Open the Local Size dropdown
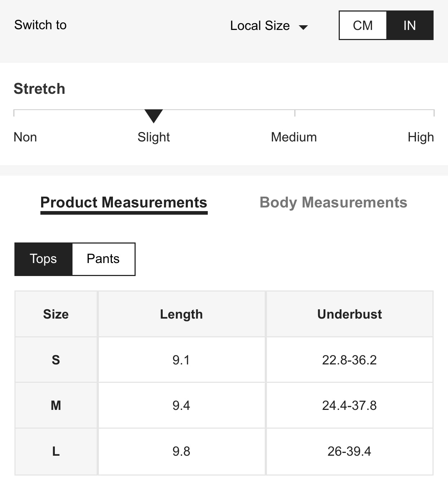Image resolution: width=448 pixels, height=477 pixels. (x=260, y=25)
